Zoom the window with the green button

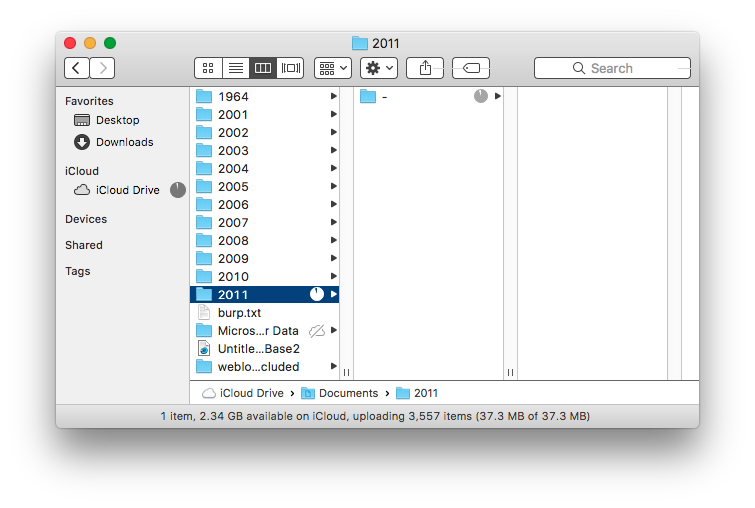pos(110,43)
